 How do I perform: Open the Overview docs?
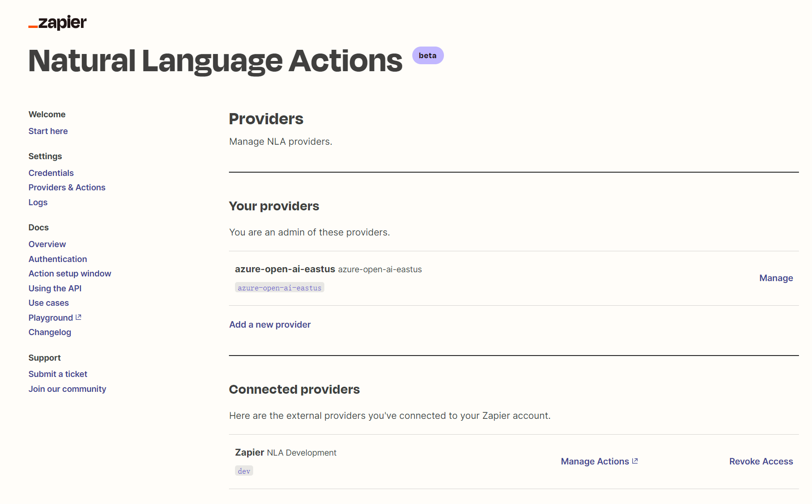coord(47,244)
